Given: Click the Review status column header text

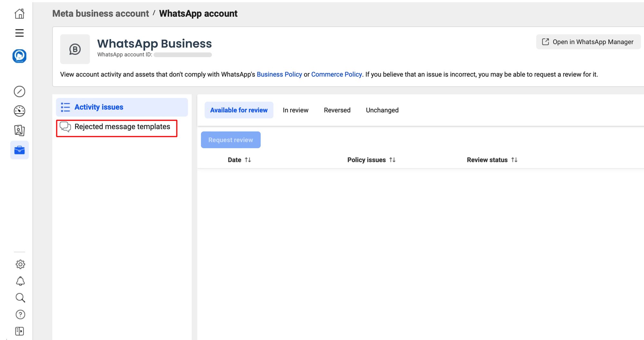Looking at the screenshot, I should [x=487, y=160].
